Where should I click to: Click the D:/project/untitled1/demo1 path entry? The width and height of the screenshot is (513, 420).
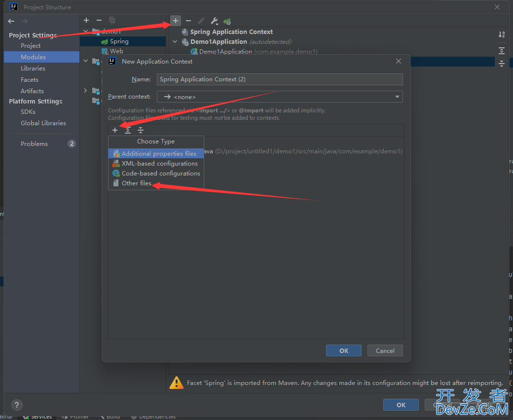308,151
